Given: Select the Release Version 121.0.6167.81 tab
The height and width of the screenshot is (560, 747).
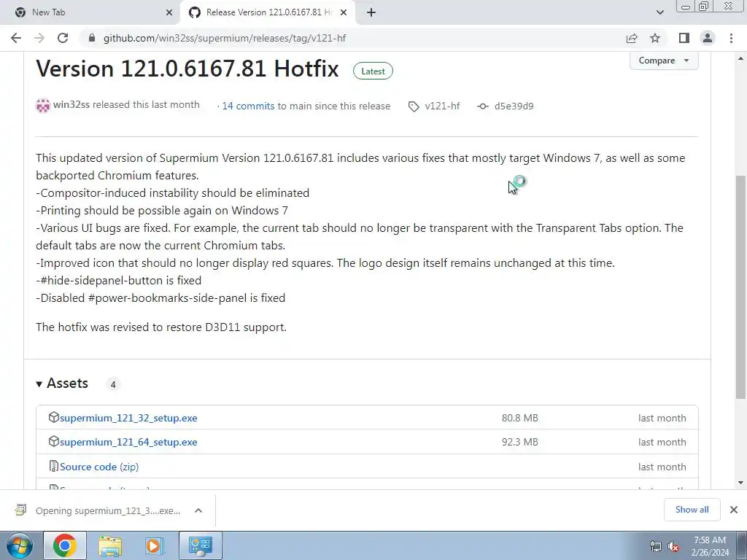Looking at the screenshot, I should tap(267, 12).
